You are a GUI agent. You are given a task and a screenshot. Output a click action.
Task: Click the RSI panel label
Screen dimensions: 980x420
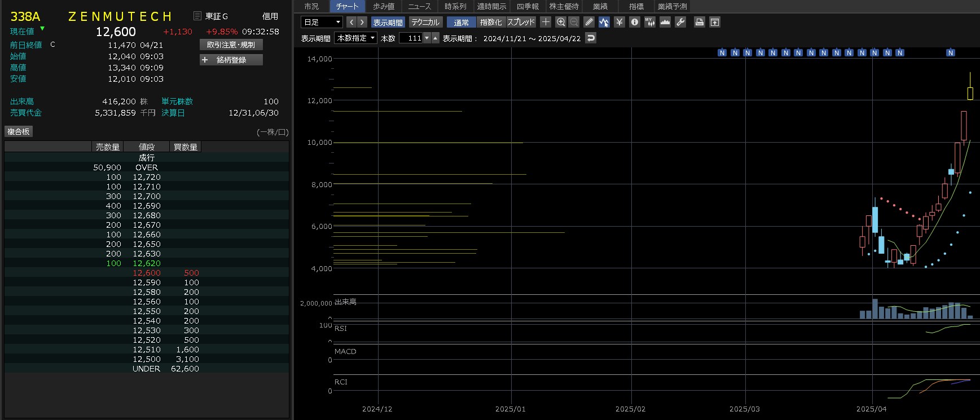(x=341, y=329)
